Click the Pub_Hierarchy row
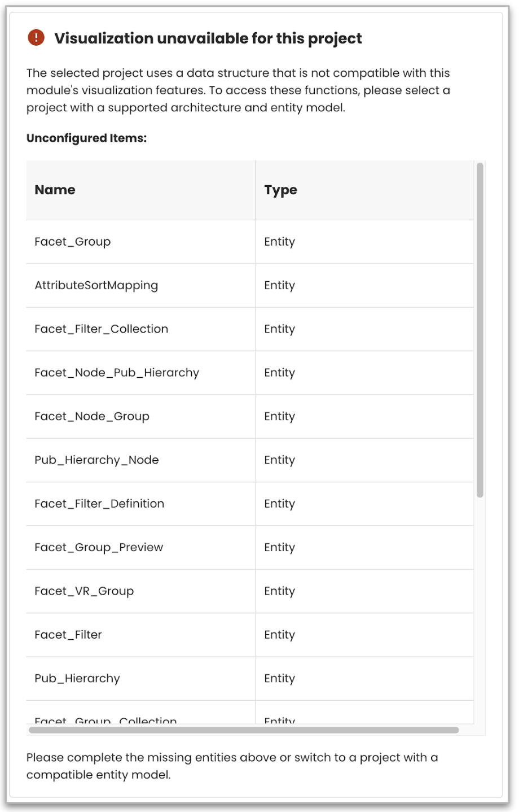This screenshot has width=519, height=812. 77,678
